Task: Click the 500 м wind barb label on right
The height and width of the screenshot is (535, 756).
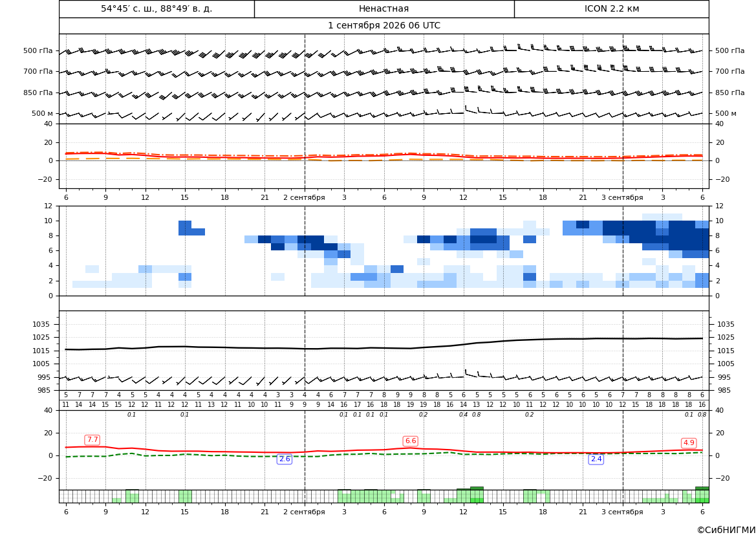Action: click(x=726, y=113)
